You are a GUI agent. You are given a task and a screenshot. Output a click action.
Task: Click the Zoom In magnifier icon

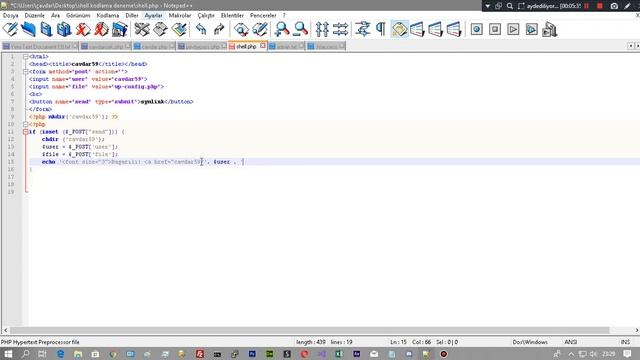[282, 29]
